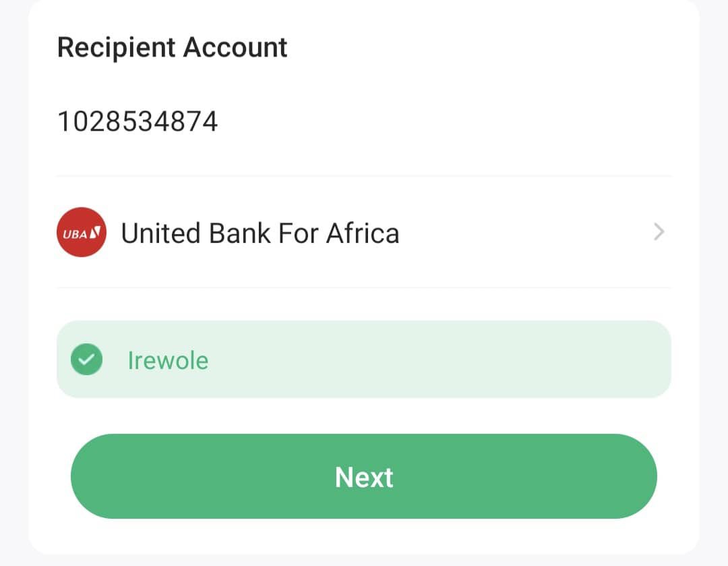Click the "United" word in the bank name
This screenshot has height=566, width=728.
(162, 233)
